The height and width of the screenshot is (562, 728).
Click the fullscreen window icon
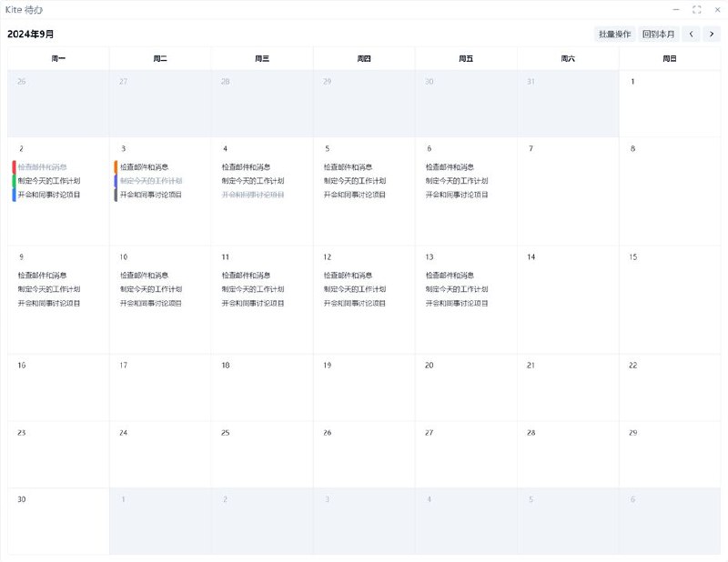tap(697, 9)
